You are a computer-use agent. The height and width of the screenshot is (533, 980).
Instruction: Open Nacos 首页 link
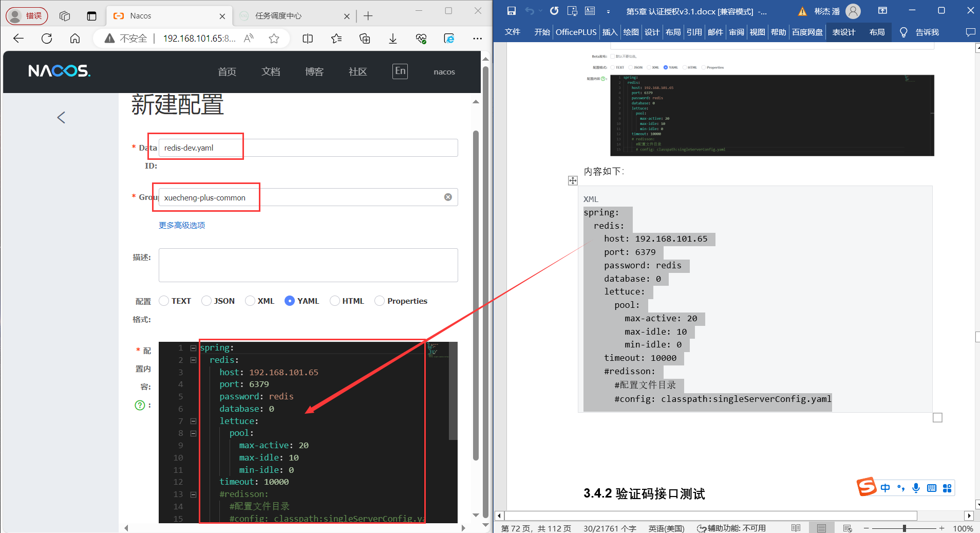click(227, 72)
